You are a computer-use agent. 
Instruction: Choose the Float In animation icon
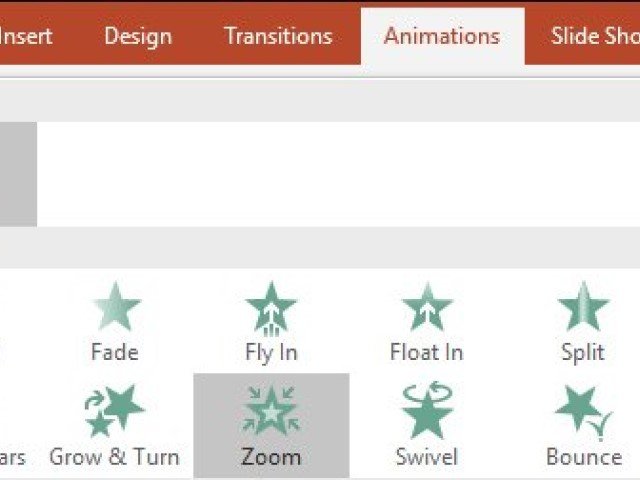(427, 306)
